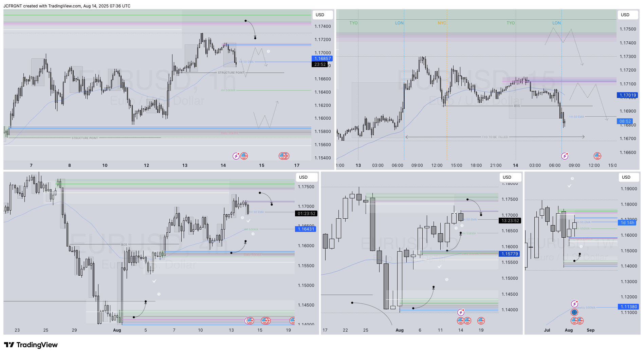Click the 1.17019 price label on the 15-minute chart
Image resolution: width=644 pixels, height=355 pixels.
coord(627,95)
